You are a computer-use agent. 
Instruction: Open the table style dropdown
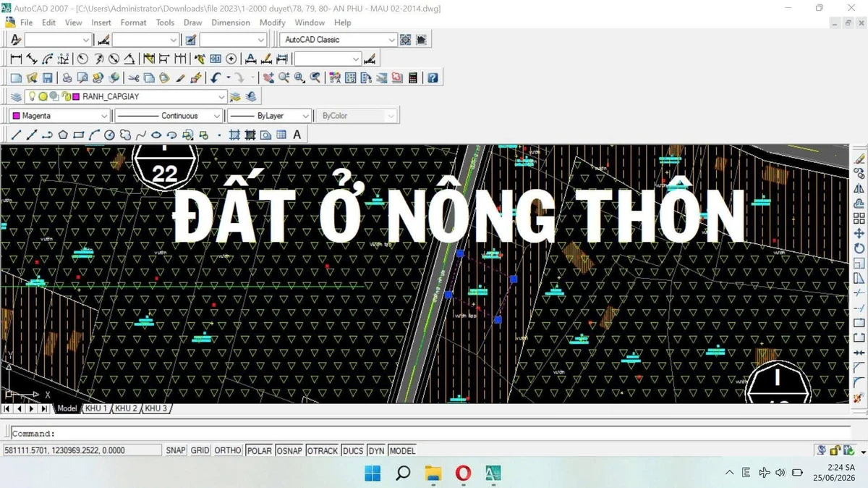[233, 40]
